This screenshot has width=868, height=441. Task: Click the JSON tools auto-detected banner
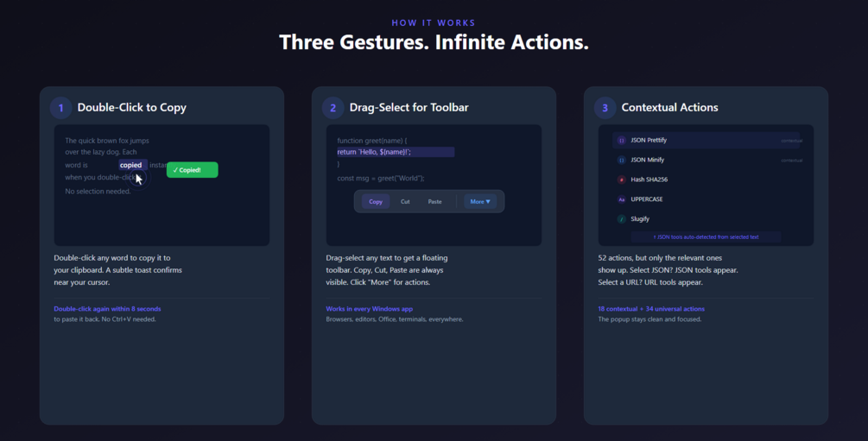[x=706, y=236]
